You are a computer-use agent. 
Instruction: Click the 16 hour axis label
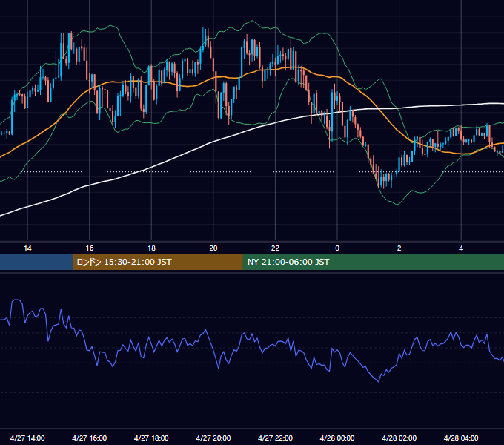[90, 248]
